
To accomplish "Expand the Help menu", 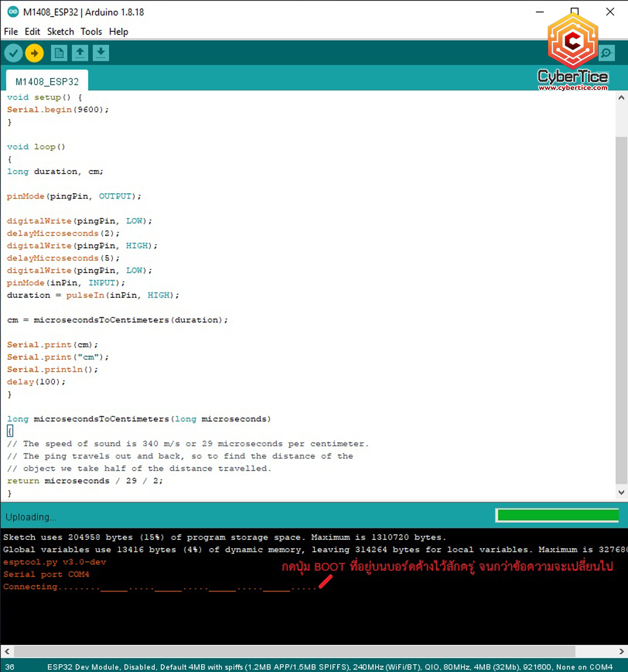I will pyautogui.click(x=118, y=32).
